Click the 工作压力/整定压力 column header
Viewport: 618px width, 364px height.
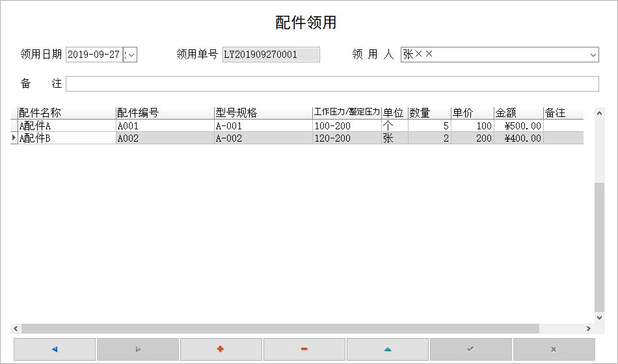[347, 113]
